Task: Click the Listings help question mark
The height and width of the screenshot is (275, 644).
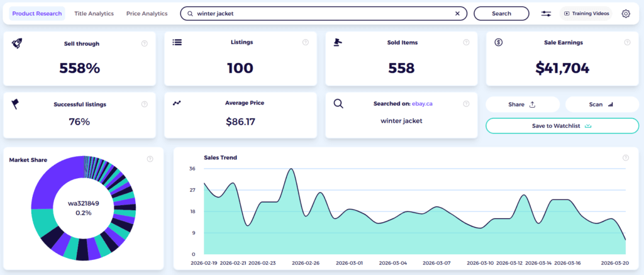Action: coord(306,43)
